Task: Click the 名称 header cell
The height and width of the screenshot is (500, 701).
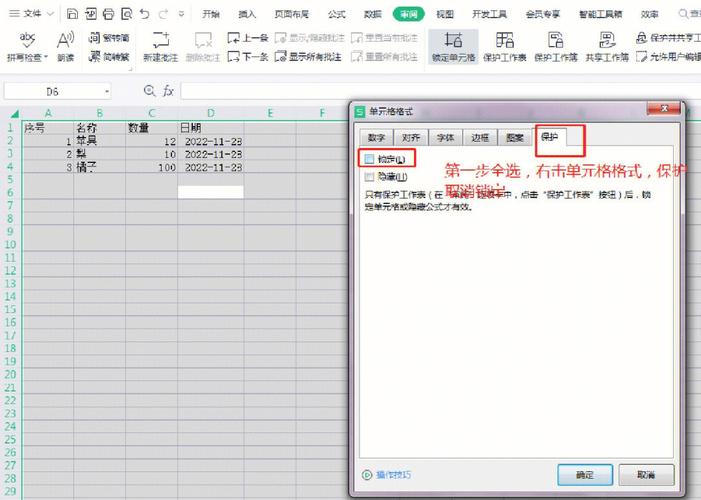Action: pos(99,128)
